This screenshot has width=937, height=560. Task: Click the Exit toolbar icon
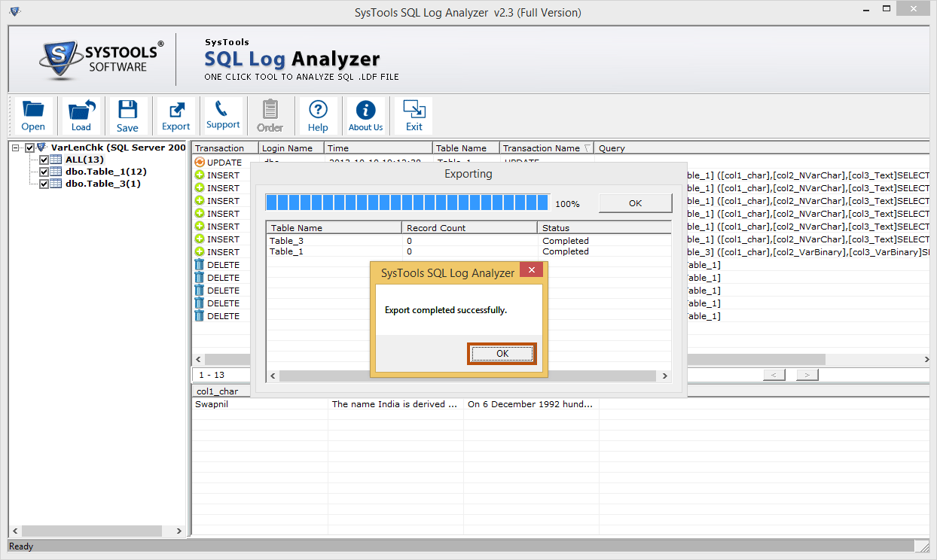click(x=414, y=116)
